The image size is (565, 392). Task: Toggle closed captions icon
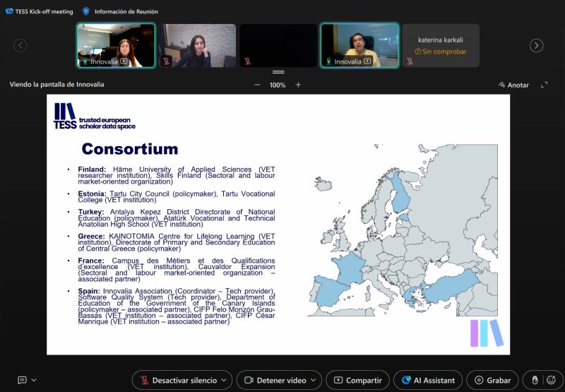tap(23, 380)
